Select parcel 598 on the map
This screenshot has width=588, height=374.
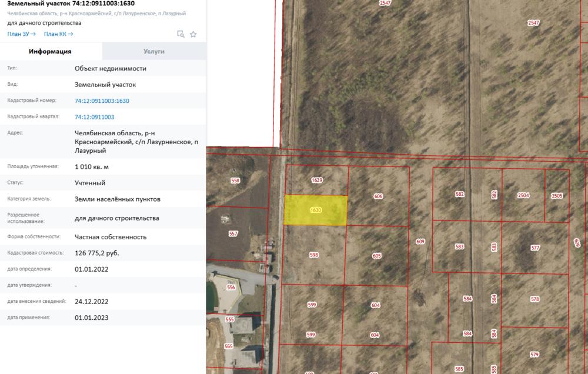314,255
